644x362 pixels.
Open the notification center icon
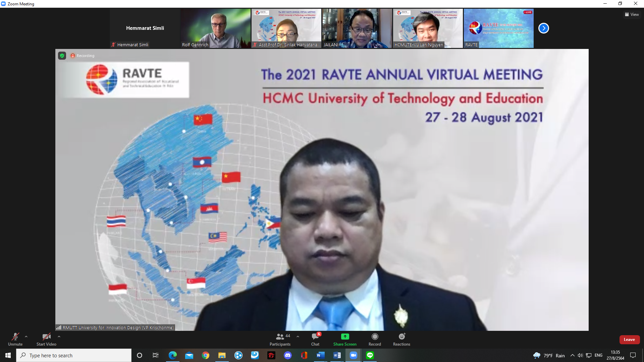[x=633, y=355]
